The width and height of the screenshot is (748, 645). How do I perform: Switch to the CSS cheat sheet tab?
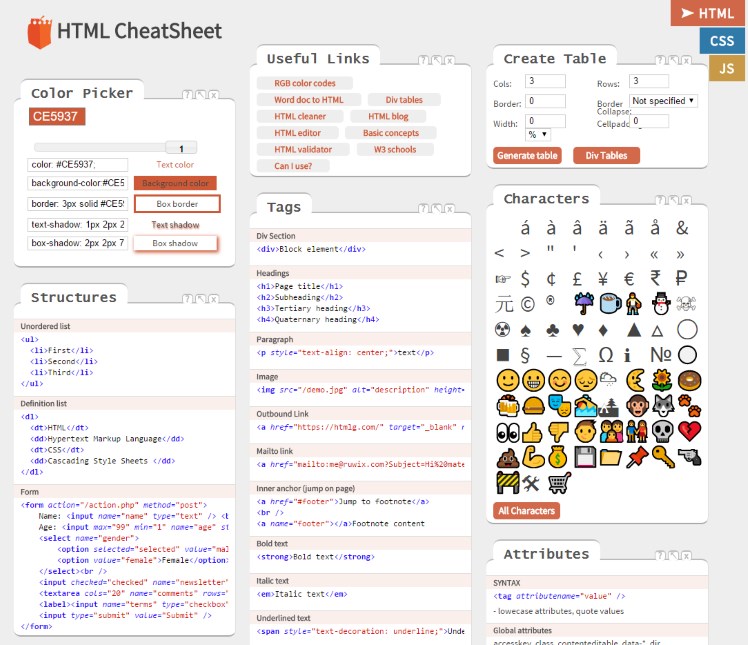coord(722,41)
